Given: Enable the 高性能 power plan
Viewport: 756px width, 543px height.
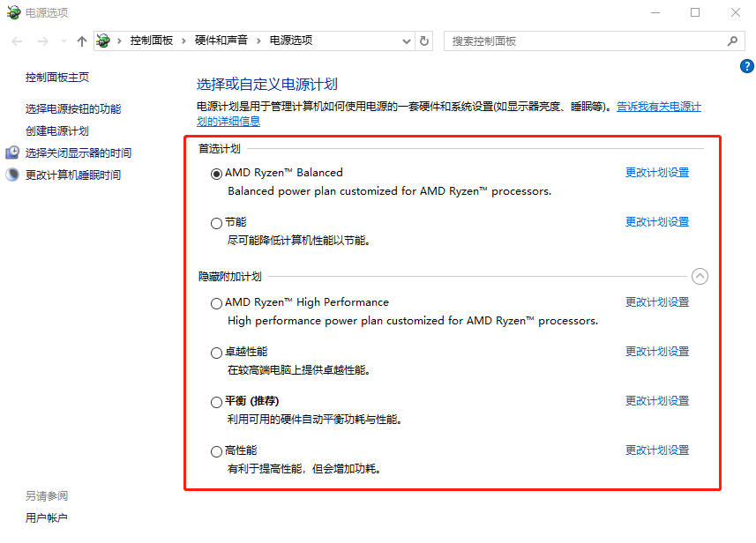Looking at the screenshot, I should (216, 450).
